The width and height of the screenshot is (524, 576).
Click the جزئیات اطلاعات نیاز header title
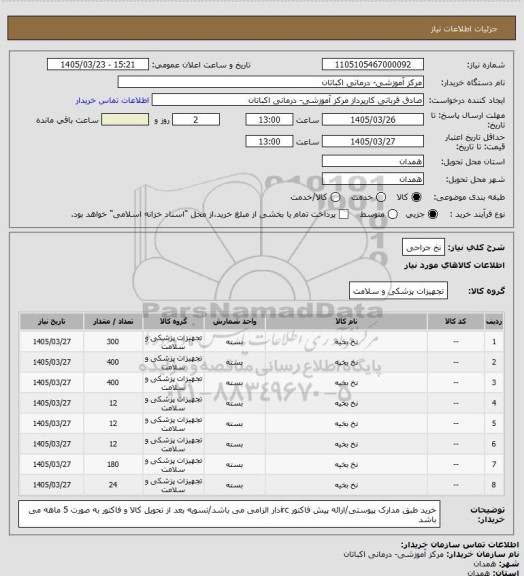(x=464, y=29)
